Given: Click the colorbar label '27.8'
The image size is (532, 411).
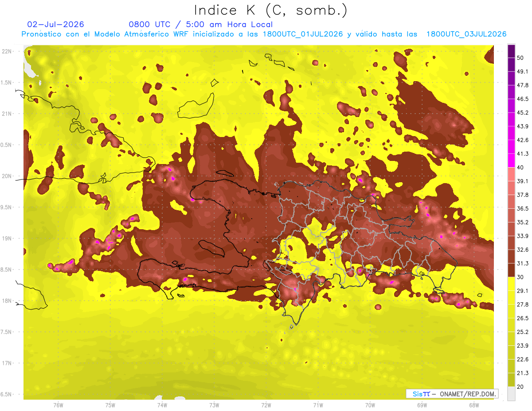Looking at the screenshot, I should (522, 304).
